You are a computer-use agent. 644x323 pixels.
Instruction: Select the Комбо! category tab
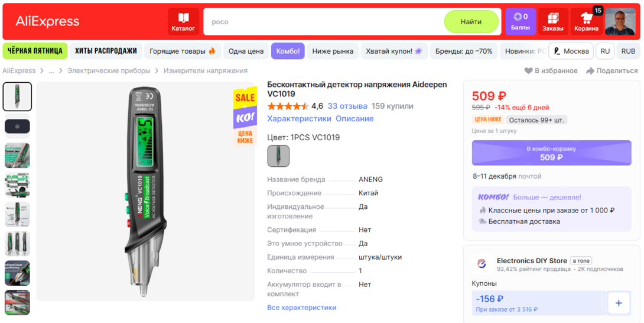(288, 51)
